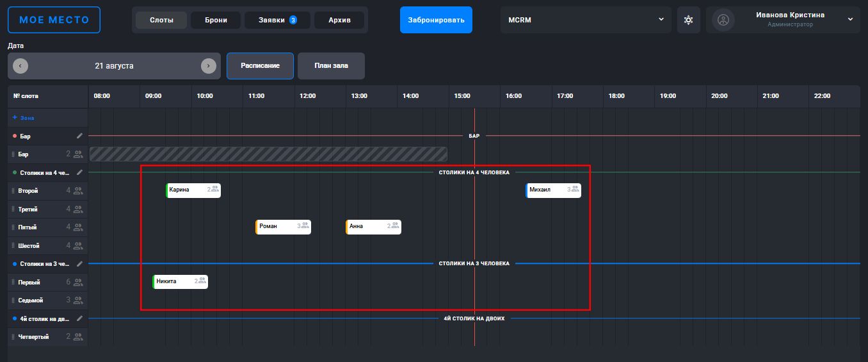This screenshot has height=362, width=868.
Task: Select the Пятый slot row label
Action: (x=28, y=227)
